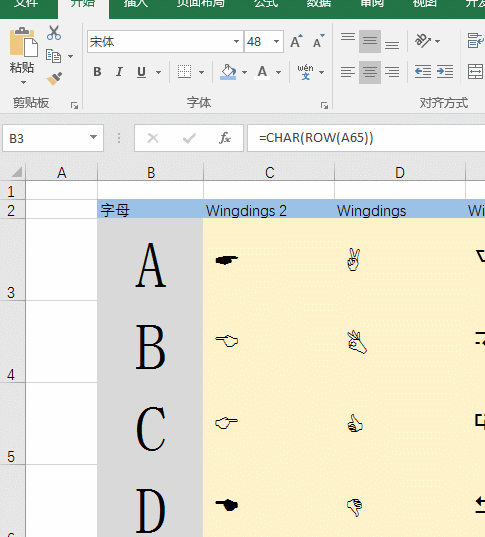The image size is (485, 537).
Task: Open the 字体 group dialog launcher
Action: [x=324, y=106]
